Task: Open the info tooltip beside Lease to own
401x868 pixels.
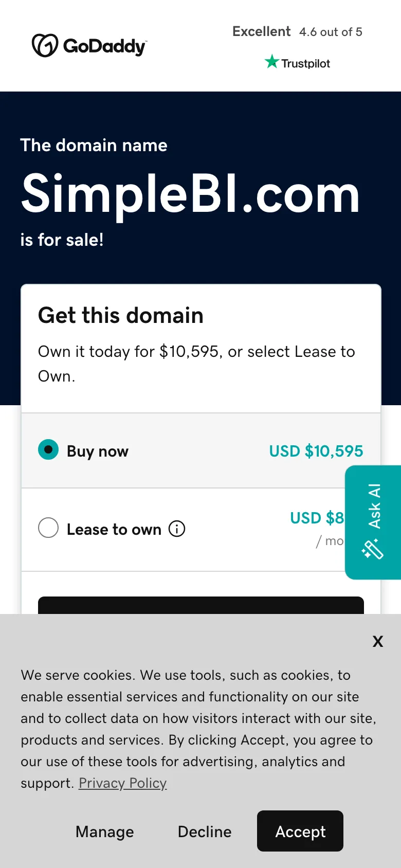Action: [x=176, y=529]
